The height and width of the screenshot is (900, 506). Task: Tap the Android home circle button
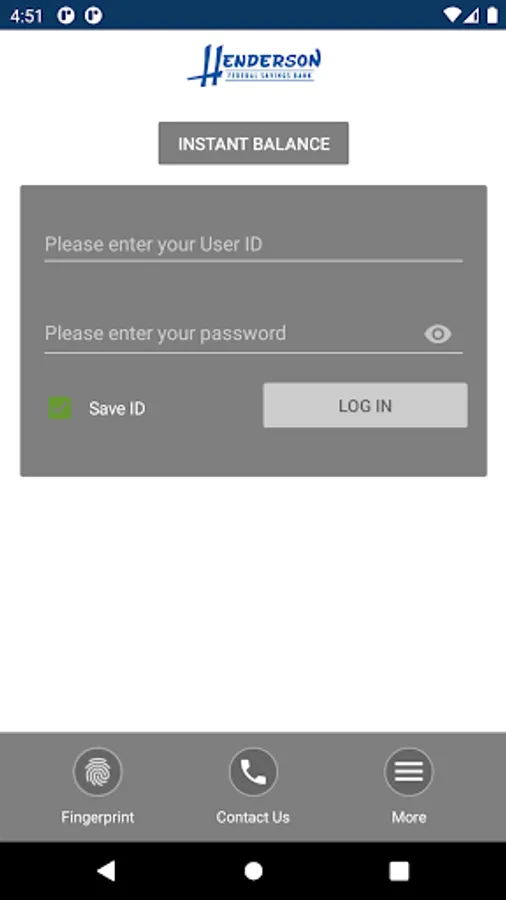tap(253, 871)
